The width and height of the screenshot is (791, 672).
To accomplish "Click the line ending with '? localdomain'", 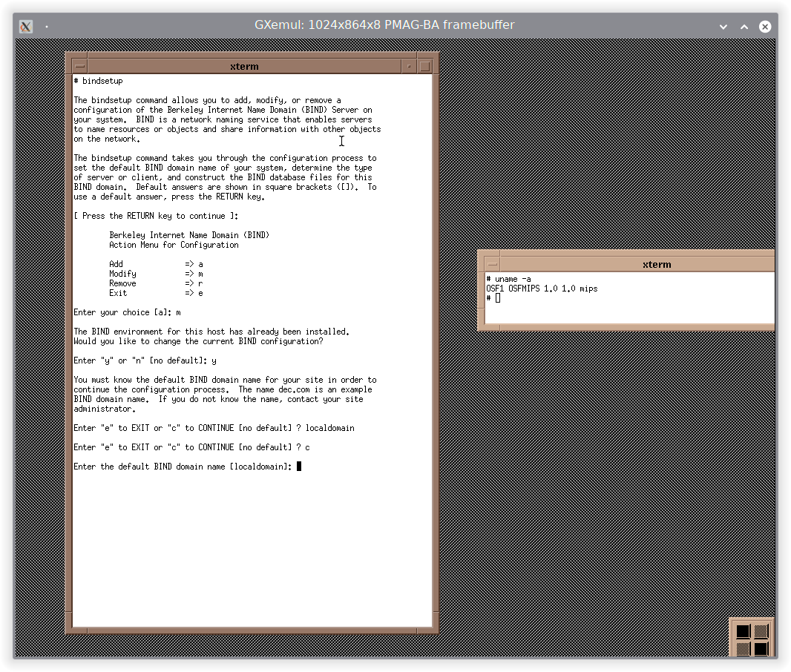I will click(214, 428).
